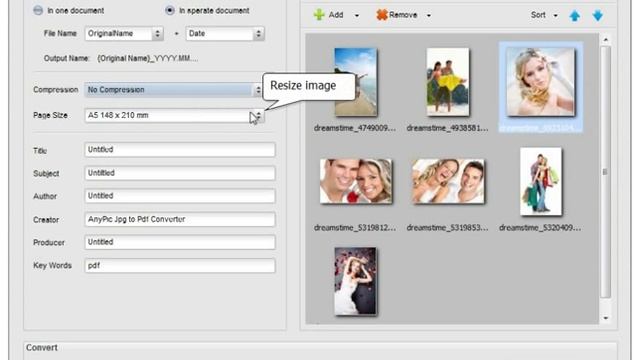Click the Creator field with AnyPic text
Screen dimensions: 640x360
tap(180, 219)
